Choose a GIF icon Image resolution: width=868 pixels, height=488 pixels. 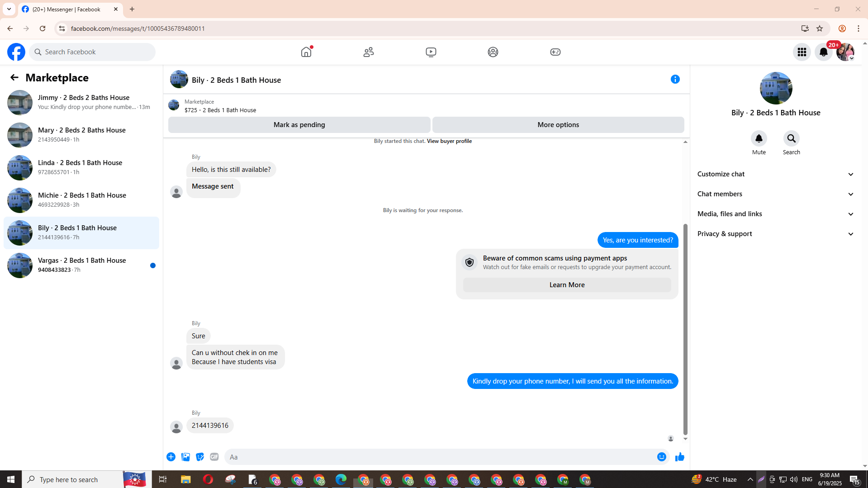tap(214, 457)
